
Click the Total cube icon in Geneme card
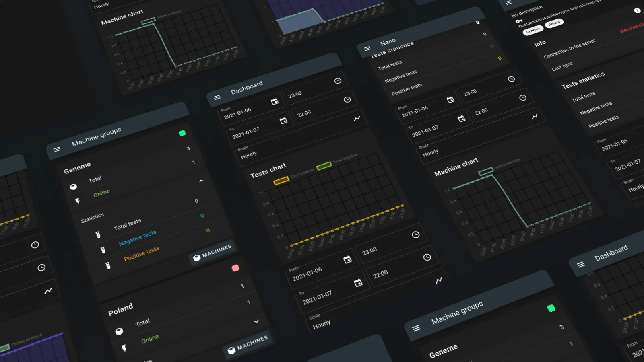pyautogui.click(x=73, y=187)
